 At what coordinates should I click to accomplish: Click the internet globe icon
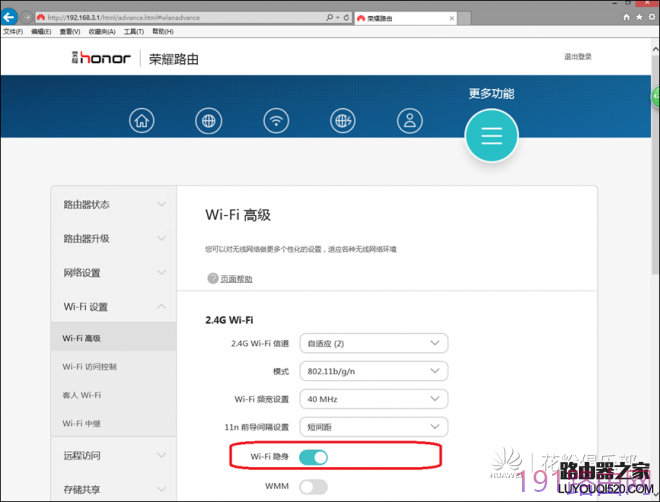pyautogui.click(x=208, y=121)
